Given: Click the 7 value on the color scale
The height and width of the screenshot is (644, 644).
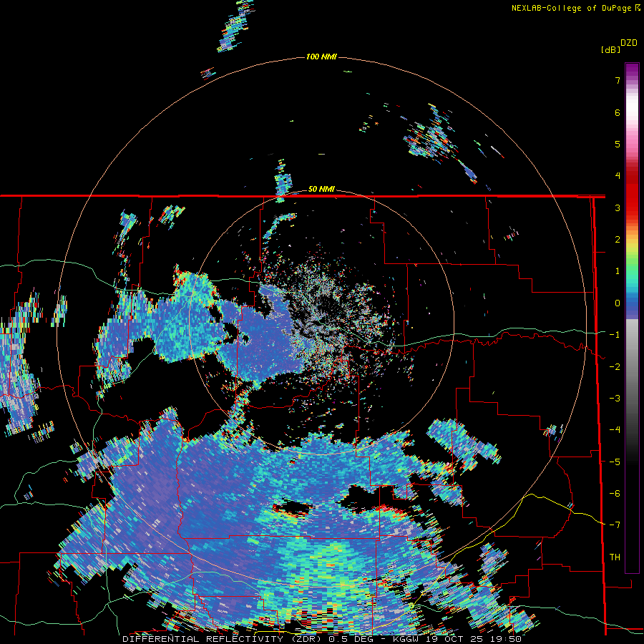Looking at the screenshot, I should click(618, 80).
